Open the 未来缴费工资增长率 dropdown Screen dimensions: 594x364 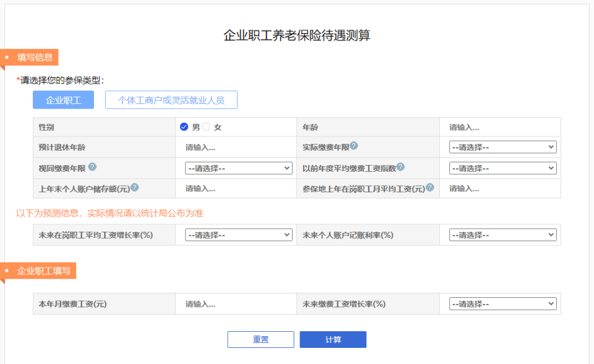point(502,303)
